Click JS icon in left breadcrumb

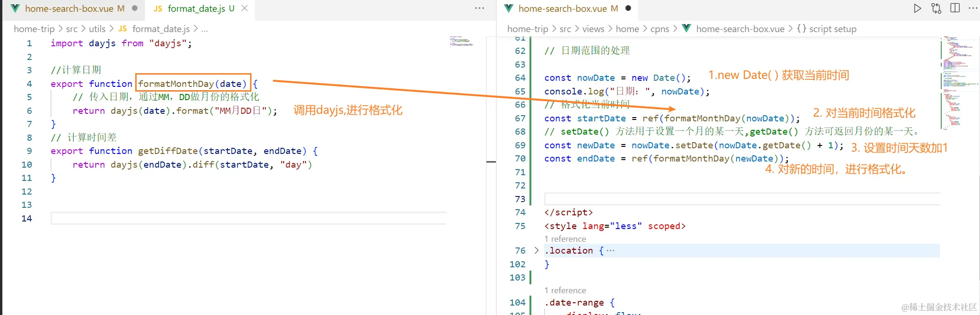(x=122, y=29)
